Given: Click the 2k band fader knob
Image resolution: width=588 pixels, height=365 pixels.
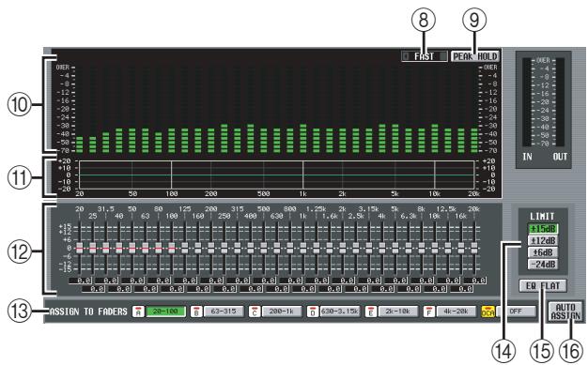Looking at the screenshot, I should (343, 248).
